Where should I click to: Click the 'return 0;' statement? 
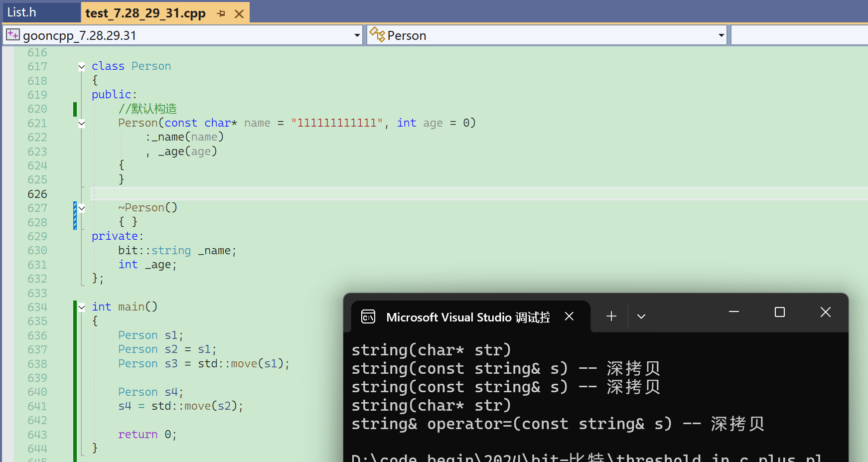pyautogui.click(x=147, y=435)
